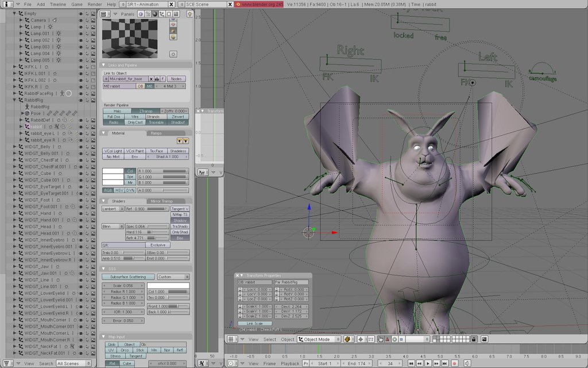Click the jump-to-start playback icon in Timeline
This screenshot has height=368, width=588.
click(x=411, y=363)
